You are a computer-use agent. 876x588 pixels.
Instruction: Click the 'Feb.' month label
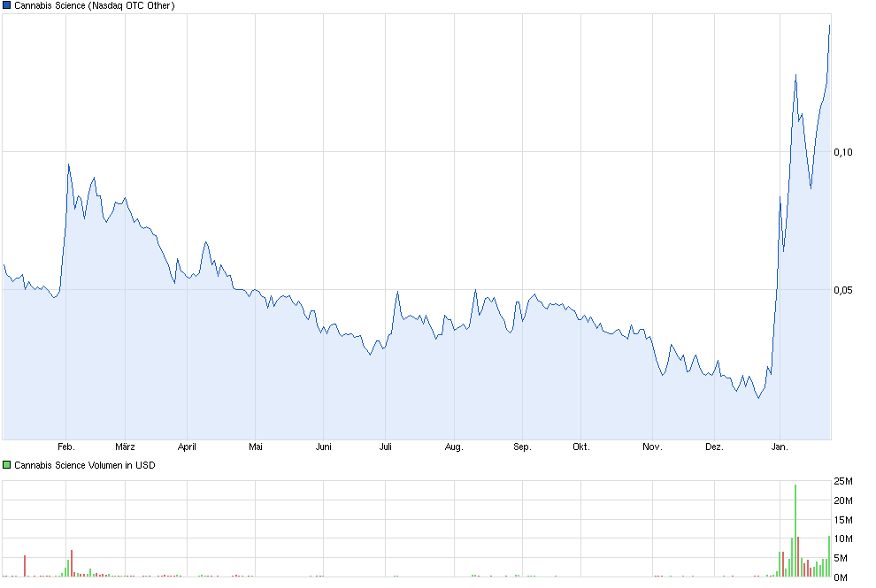[x=66, y=447]
